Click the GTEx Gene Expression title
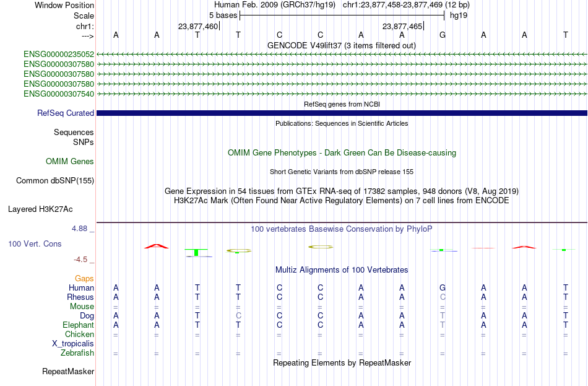The height and width of the screenshot is (386, 588). pyautogui.click(x=342, y=191)
